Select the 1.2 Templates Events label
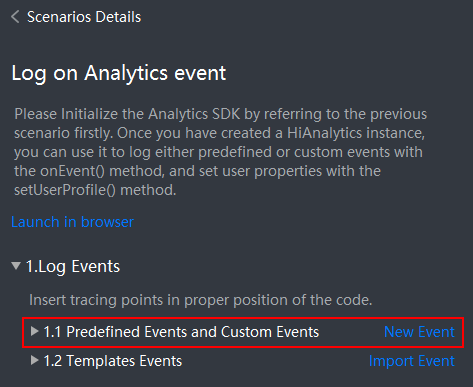 pyautogui.click(x=113, y=361)
